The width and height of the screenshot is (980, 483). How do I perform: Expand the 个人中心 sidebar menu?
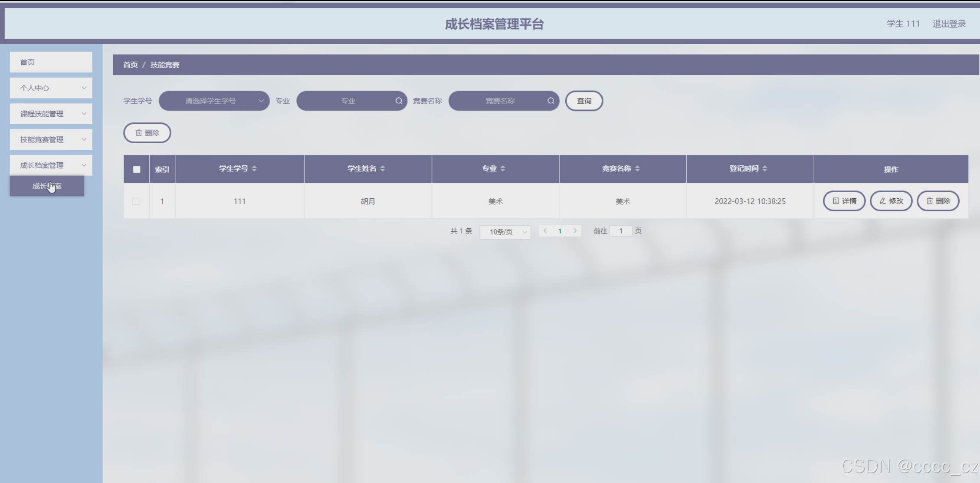pos(51,88)
